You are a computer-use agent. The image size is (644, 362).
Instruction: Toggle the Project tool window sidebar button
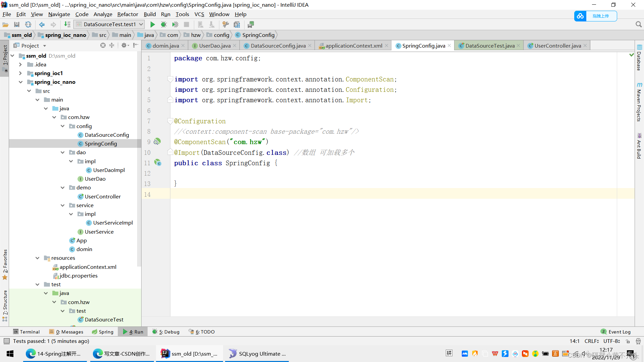(5, 55)
